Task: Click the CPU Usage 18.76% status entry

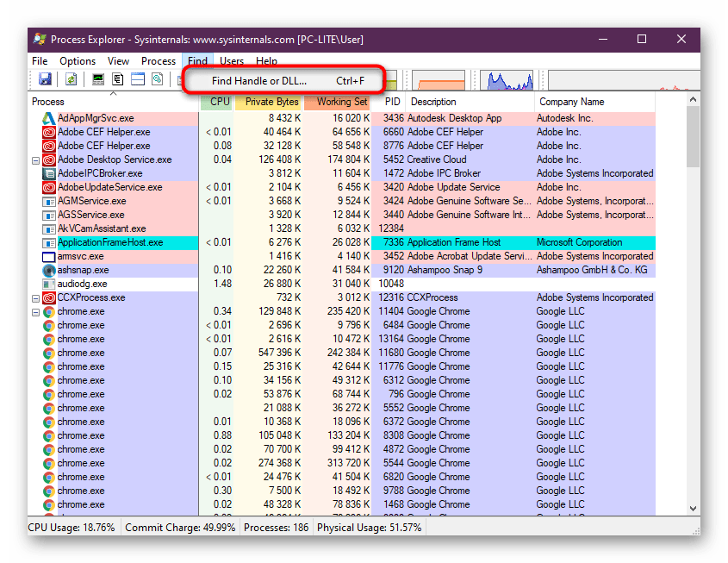Action: pyautogui.click(x=72, y=528)
